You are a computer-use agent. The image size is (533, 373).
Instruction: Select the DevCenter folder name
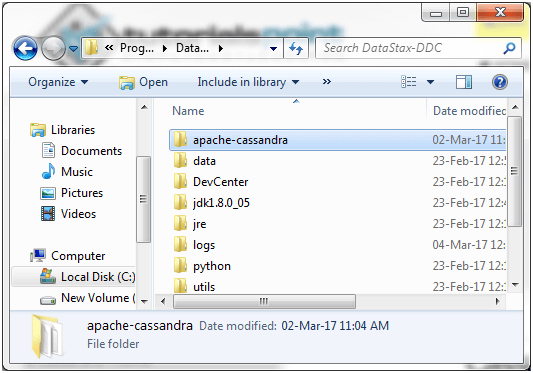[x=221, y=182]
